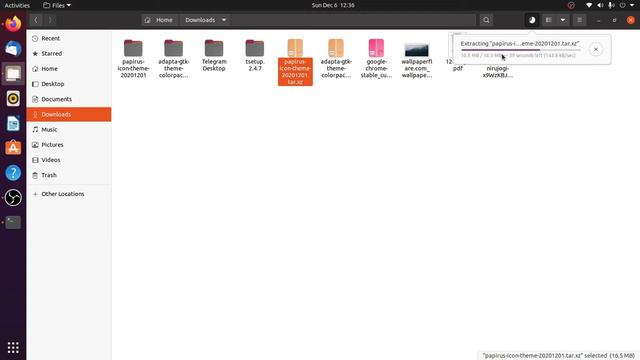The height and width of the screenshot is (360, 640).
Task: Select Downloads in sidebar
Action: pyautogui.click(x=69, y=114)
